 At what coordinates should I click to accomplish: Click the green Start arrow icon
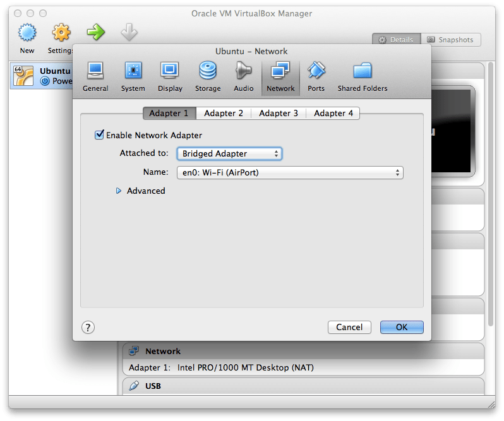coord(96,32)
